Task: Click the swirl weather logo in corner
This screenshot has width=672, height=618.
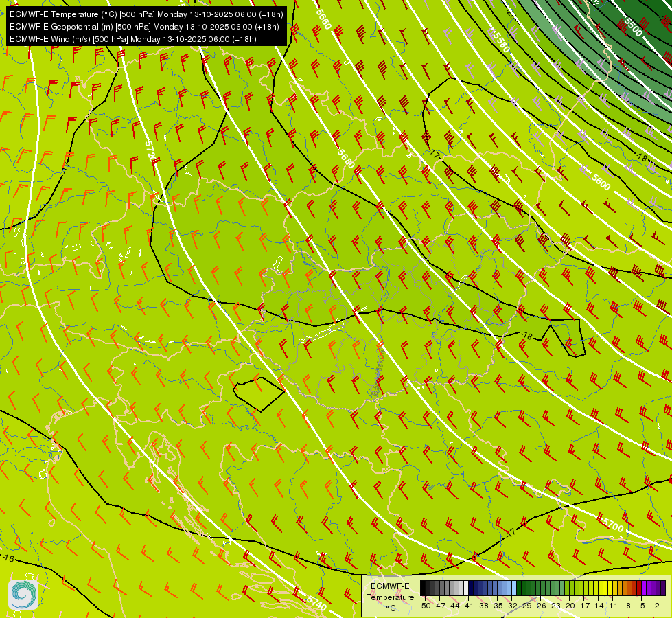Action: (x=23, y=595)
